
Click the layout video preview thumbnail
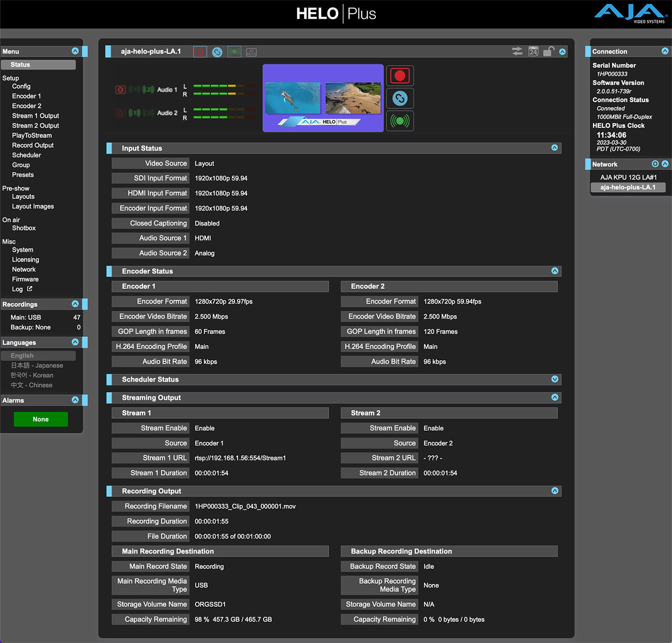[323, 98]
